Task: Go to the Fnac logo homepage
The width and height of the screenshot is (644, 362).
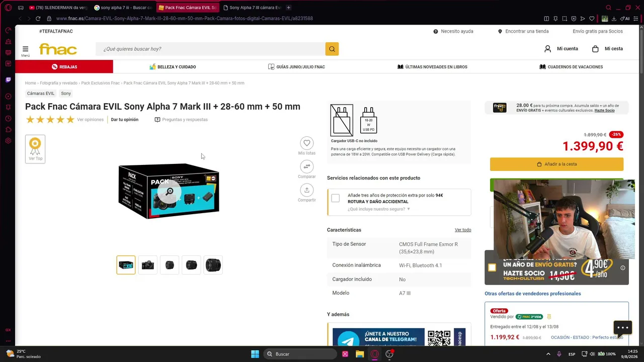Action: click(x=58, y=49)
